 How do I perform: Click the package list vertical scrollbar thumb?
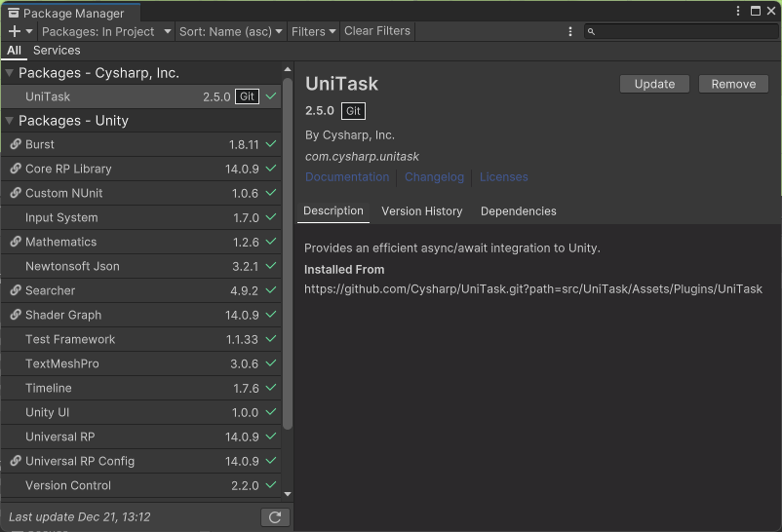(x=288, y=253)
